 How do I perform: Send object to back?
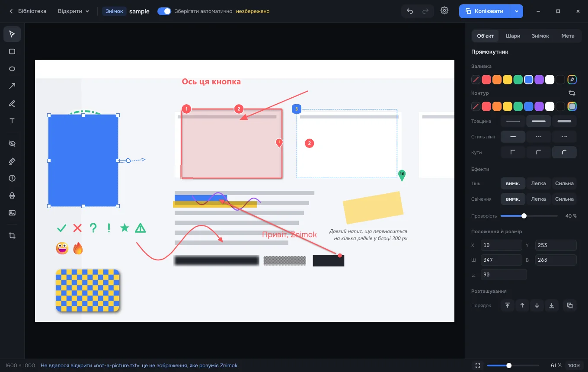(552, 305)
